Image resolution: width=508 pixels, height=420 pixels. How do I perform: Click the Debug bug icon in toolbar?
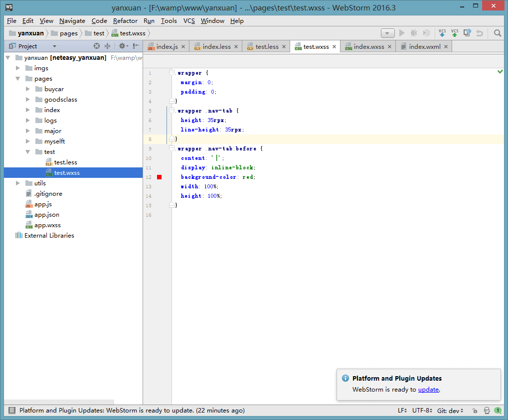[x=414, y=33]
